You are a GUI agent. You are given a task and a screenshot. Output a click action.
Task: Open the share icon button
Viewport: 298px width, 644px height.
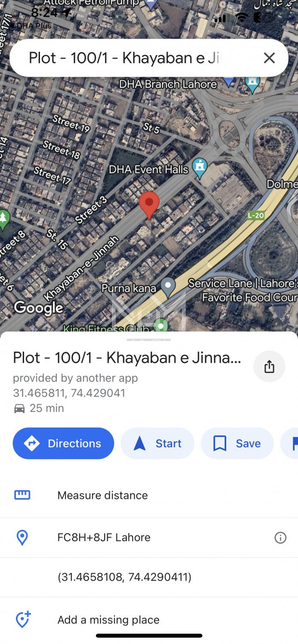[x=269, y=366]
